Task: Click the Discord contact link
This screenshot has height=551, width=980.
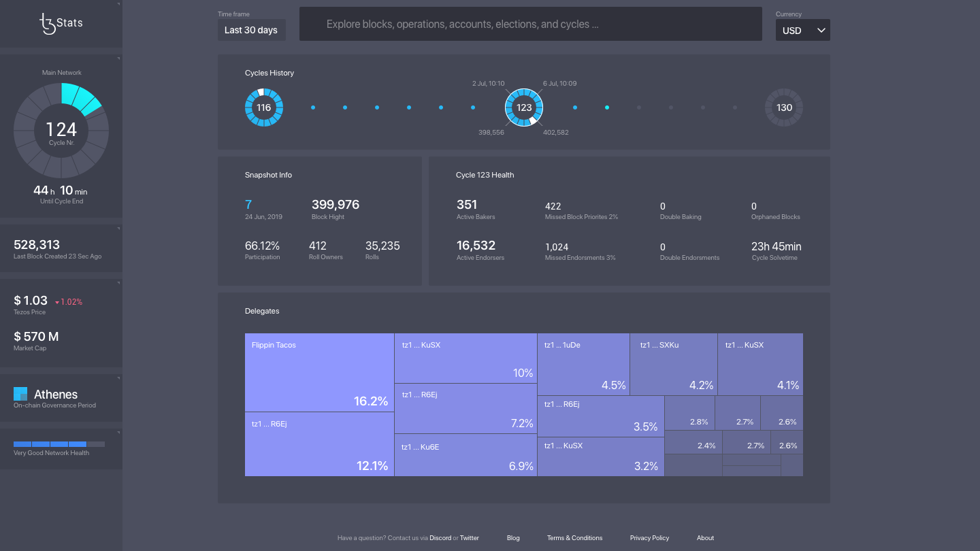Action: click(440, 538)
